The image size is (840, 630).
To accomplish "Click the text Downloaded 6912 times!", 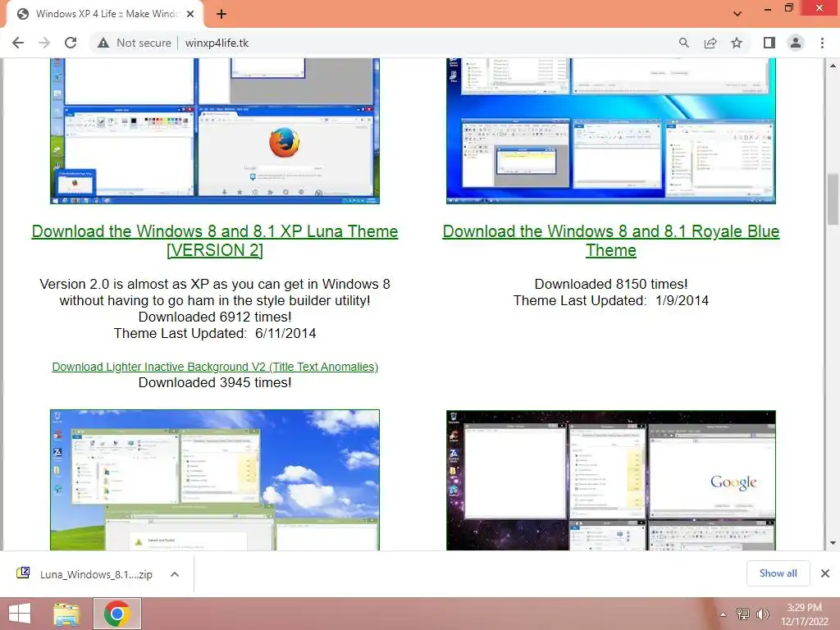I will pos(215,317).
